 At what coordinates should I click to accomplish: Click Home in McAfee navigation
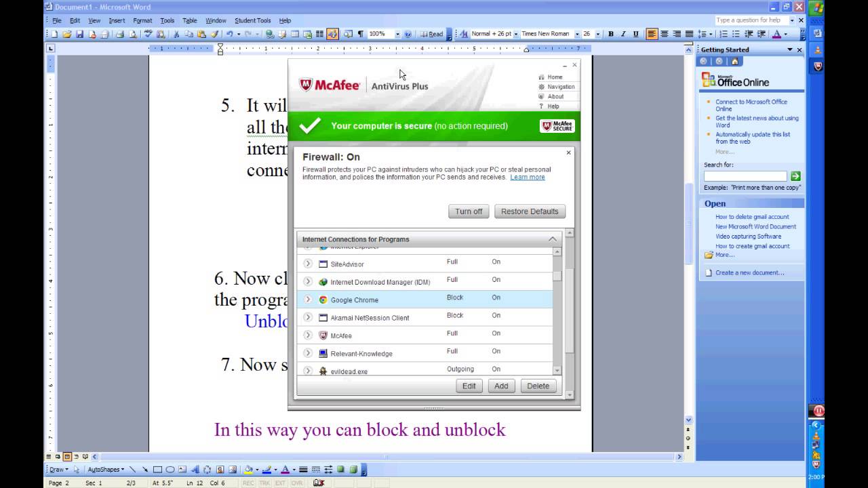pos(555,77)
